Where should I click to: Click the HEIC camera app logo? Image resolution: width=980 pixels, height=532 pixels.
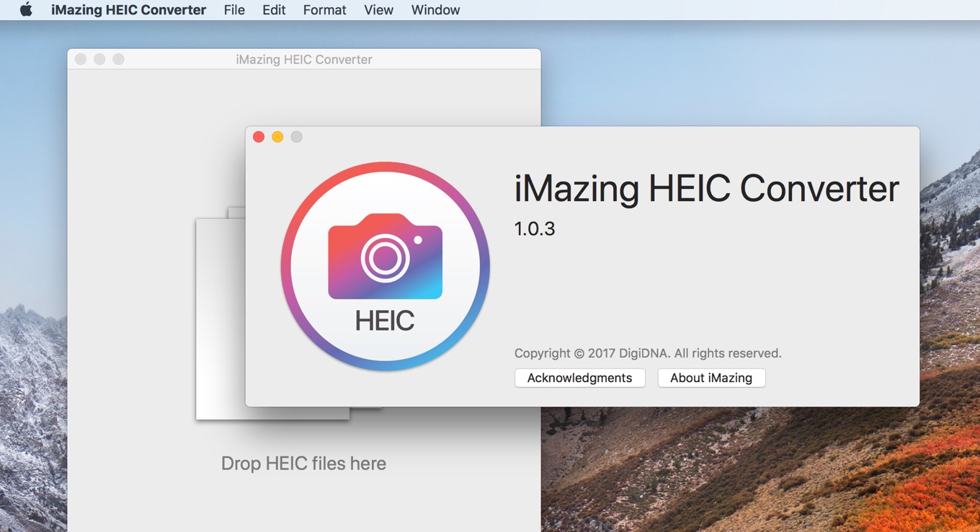pos(385,267)
